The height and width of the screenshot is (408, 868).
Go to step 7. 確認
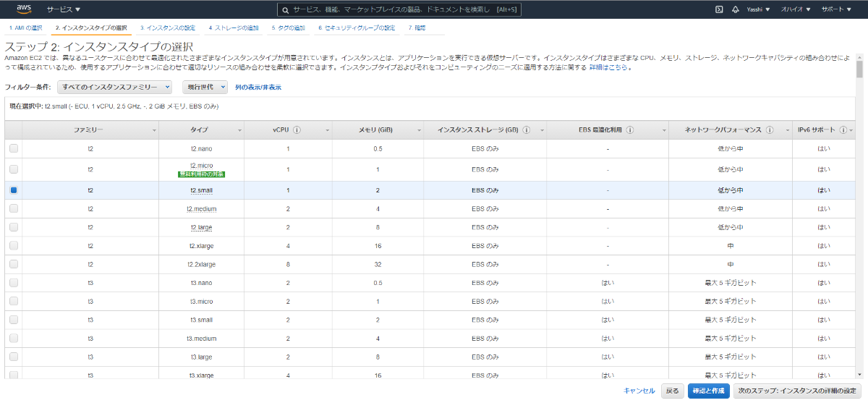point(417,27)
